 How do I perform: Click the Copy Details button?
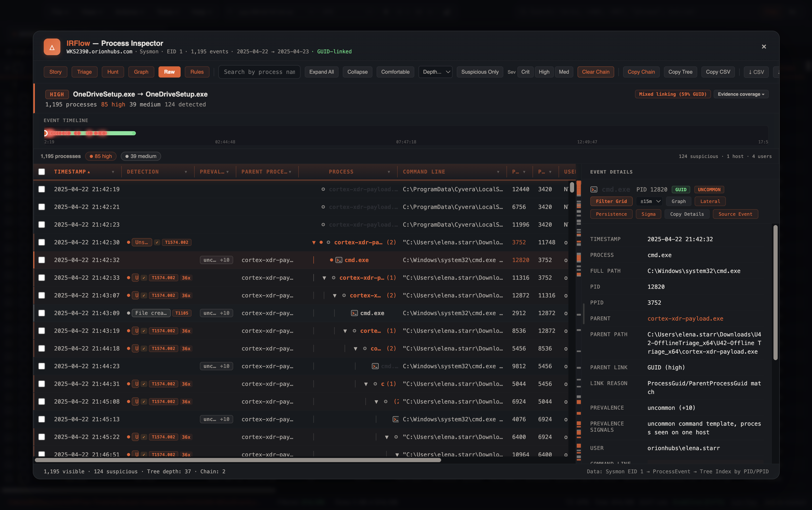coord(687,214)
